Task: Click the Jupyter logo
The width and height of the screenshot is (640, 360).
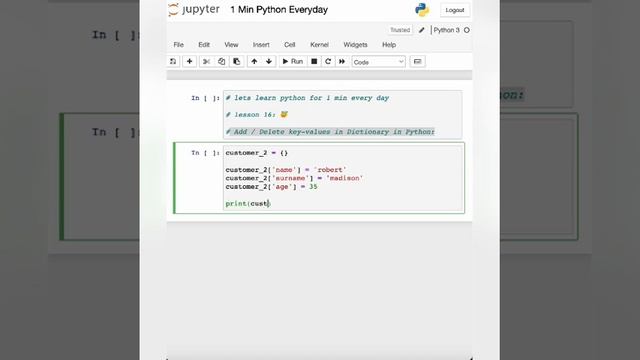Action: pyautogui.click(x=194, y=10)
